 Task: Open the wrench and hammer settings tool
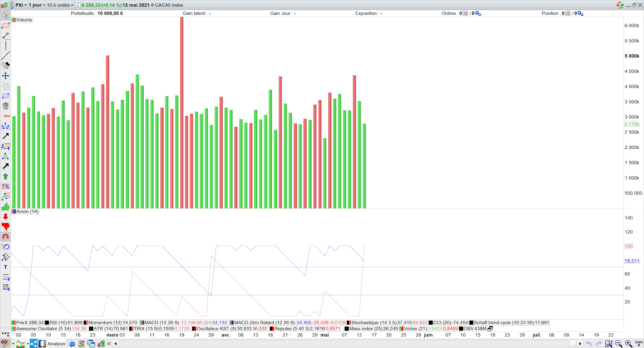(5, 66)
